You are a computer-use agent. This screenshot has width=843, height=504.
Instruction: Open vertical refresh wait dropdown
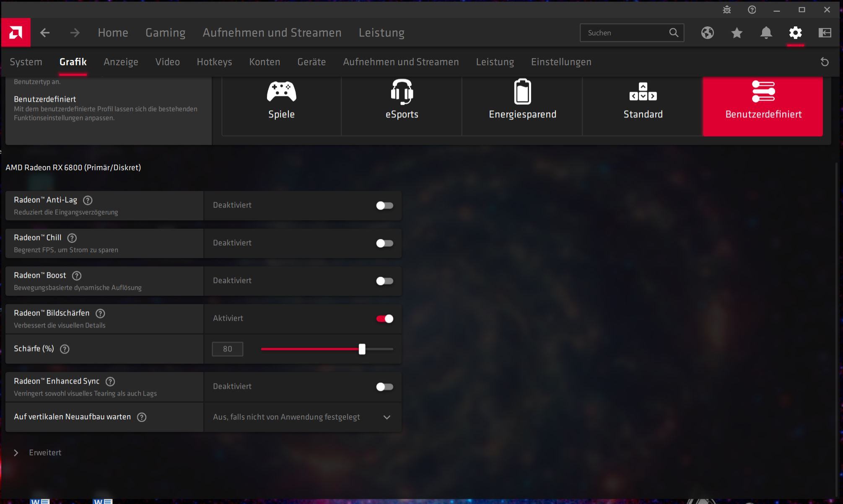(x=302, y=417)
